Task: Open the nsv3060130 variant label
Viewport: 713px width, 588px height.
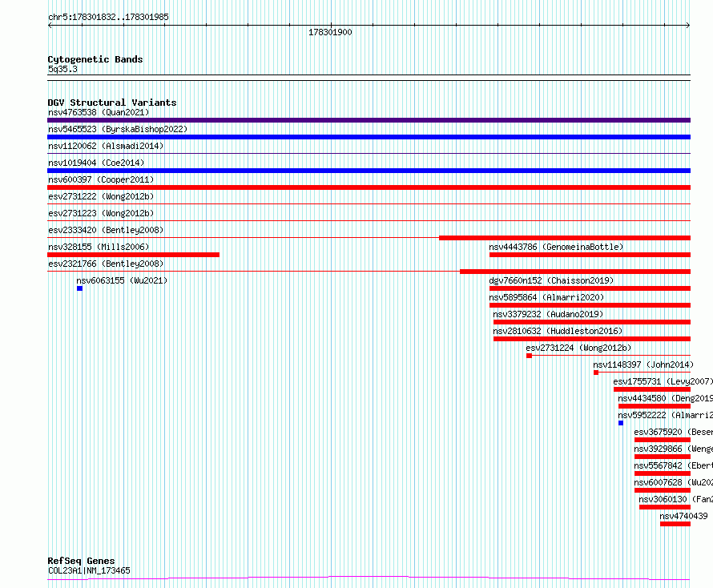Action: point(675,499)
